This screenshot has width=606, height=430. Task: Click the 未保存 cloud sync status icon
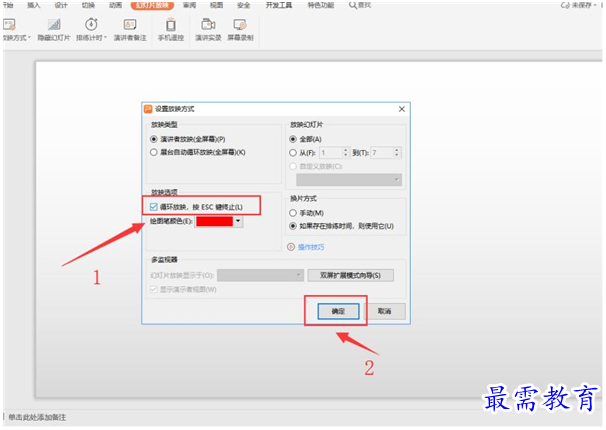[565, 5]
